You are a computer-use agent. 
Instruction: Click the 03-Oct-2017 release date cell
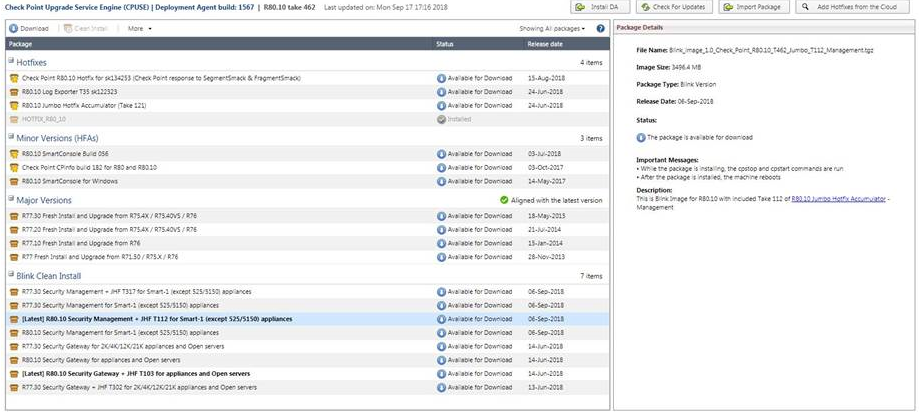(x=544, y=168)
